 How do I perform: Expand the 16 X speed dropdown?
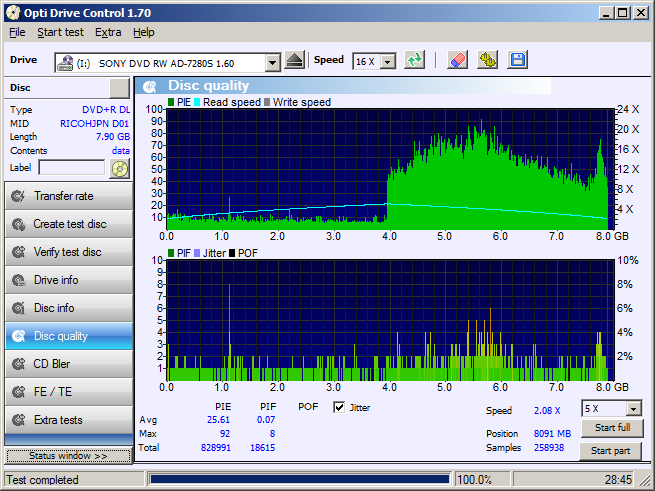coord(388,62)
